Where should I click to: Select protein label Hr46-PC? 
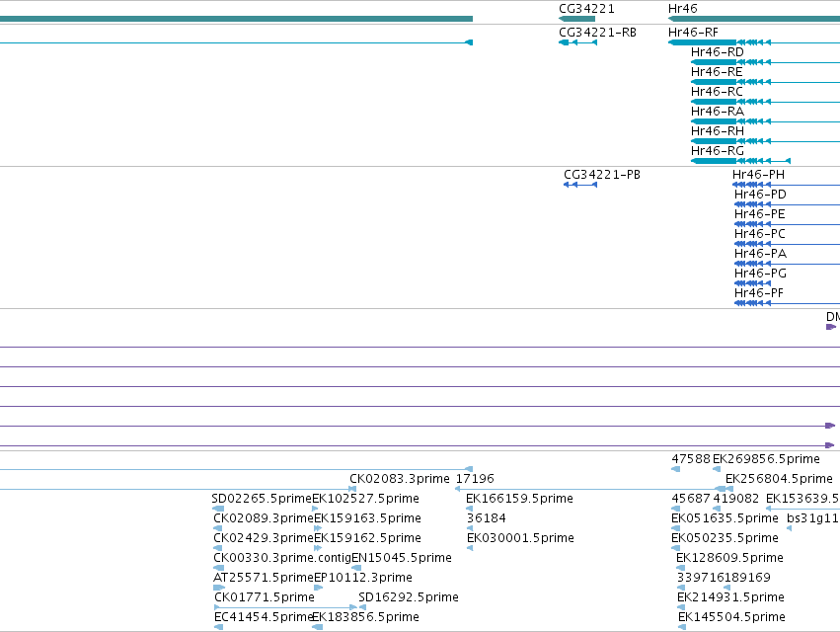[760, 234]
